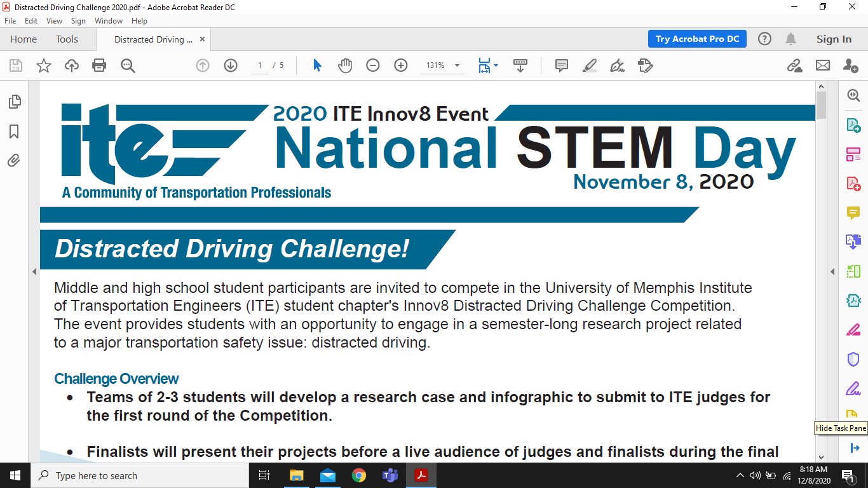The width and height of the screenshot is (868, 488).
Task: Open notifications bell icon
Action: pyautogui.click(x=790, y=39)
